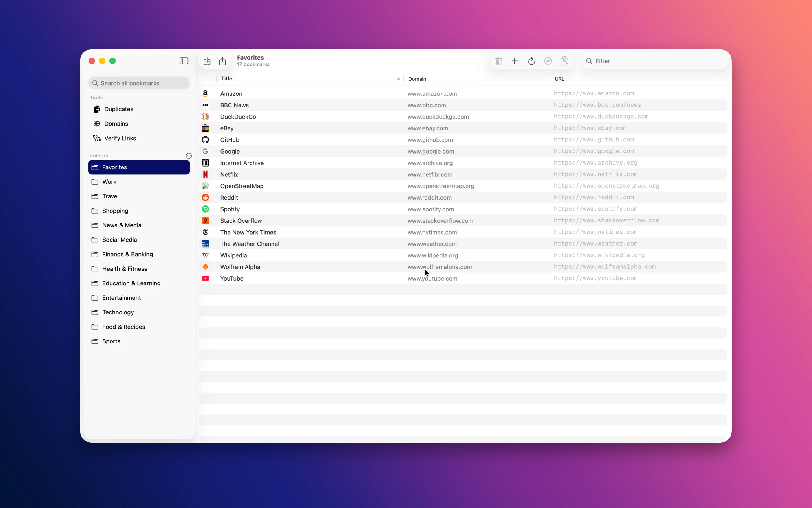Select the Stack Overflow bookmark title
This screenshot has width=812, height=508.
(241, 221)
